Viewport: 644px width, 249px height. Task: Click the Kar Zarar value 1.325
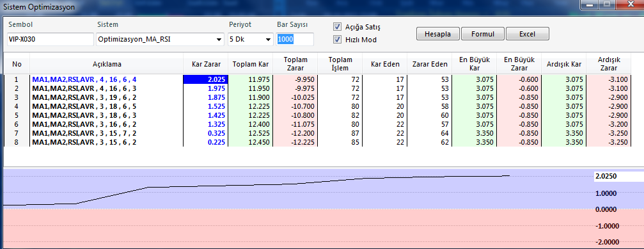pyautogui.click(x=205, y=124)
